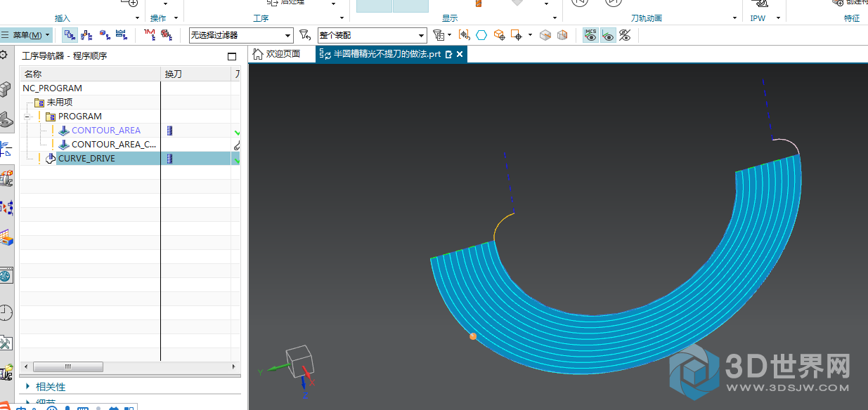Open the clock History sidebar icon
The image size is (868, 410).
point(6,312)
